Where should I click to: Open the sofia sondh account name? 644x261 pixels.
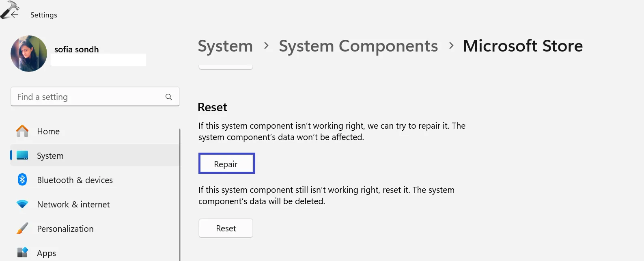[77, 50]
